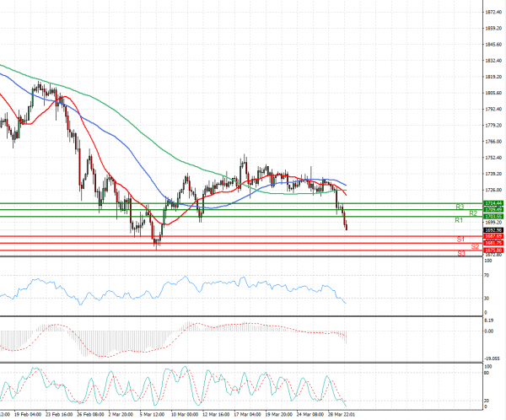Select the 26 Feb 08:00 date label

(x=91, y=414)
